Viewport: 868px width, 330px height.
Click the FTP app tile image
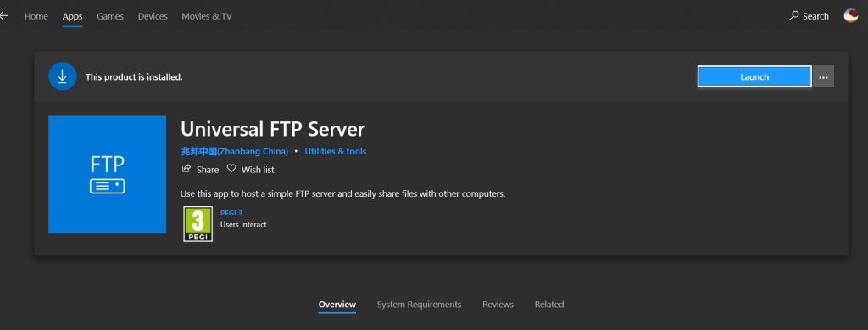pos(108,175)
